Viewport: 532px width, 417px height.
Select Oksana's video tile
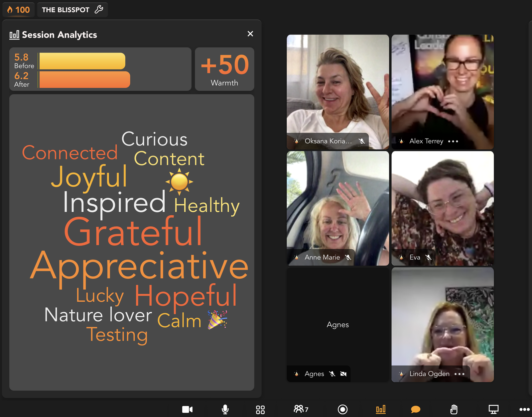[x=337, y=86]
